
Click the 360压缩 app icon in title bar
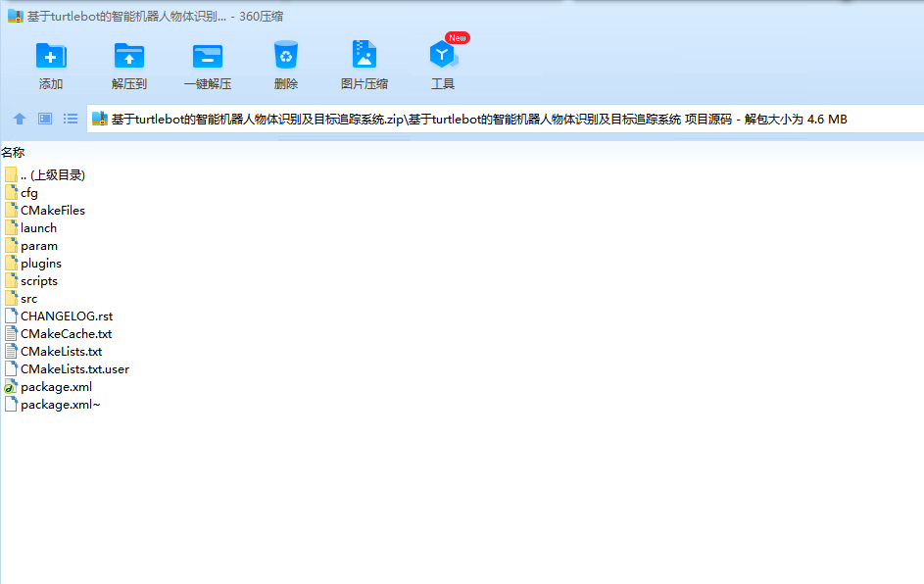(x=15, y=16)
